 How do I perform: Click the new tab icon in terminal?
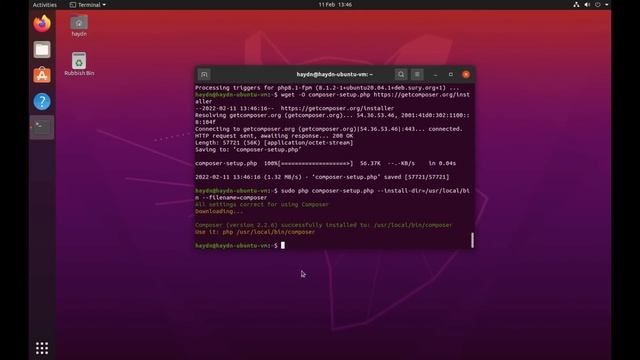[204, 74]
